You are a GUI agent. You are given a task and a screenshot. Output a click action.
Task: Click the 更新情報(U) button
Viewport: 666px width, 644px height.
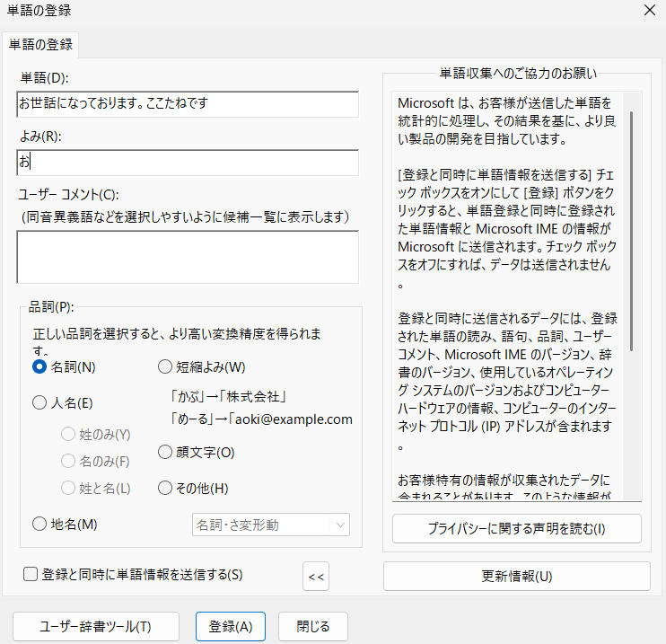pos(516,576)
